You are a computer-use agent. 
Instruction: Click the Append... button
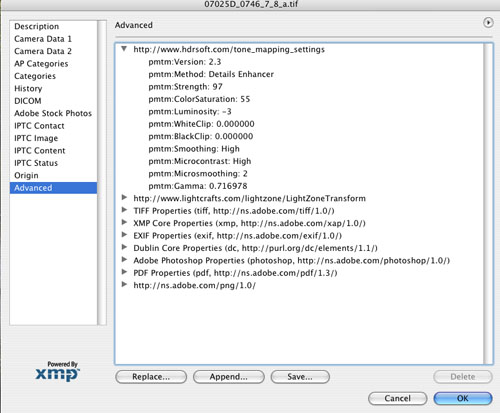coord(229,377)
